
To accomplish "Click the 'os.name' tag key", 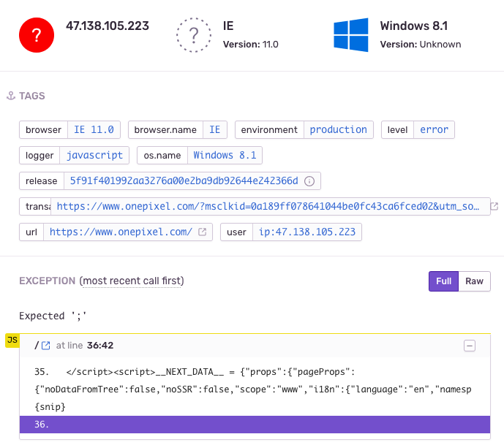I will pos(162,156).
